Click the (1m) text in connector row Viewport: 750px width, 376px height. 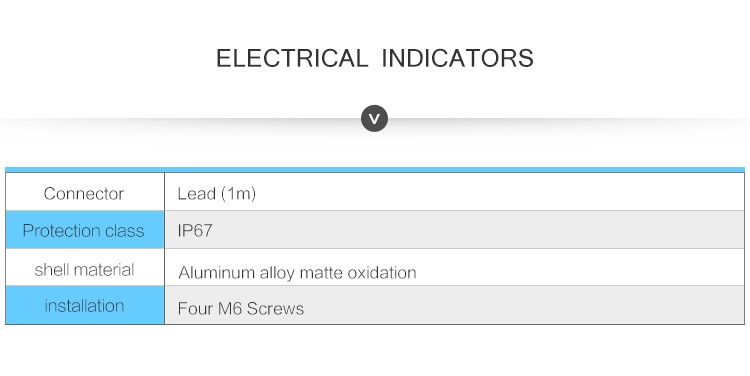click(239, 193)
